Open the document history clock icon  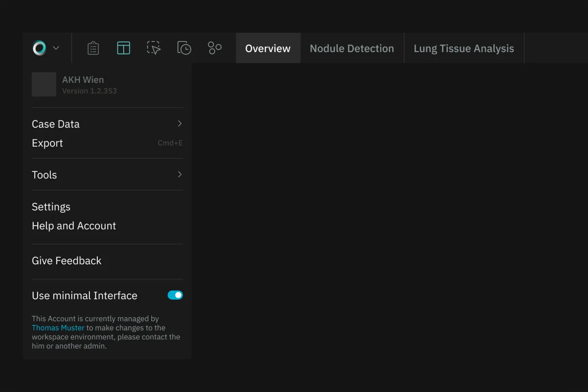pyautogui.click(x=184, y=48)
